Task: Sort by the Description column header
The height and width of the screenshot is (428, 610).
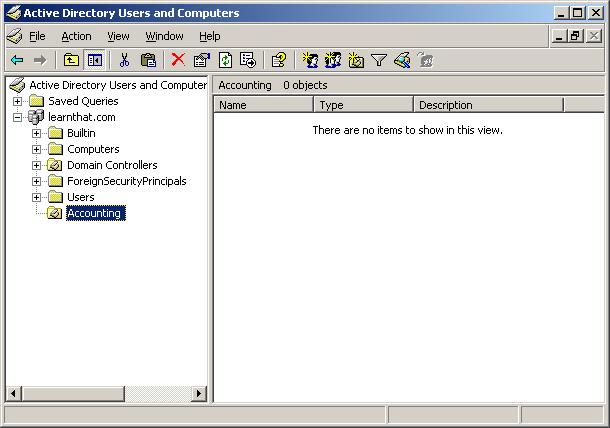Action: tap(489, 105)
